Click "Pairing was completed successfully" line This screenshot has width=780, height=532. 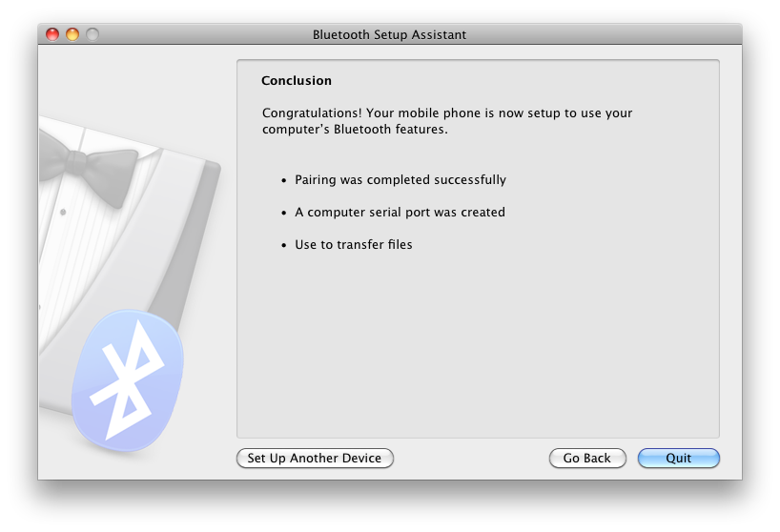pyautogui.click(x=400, y=179)
